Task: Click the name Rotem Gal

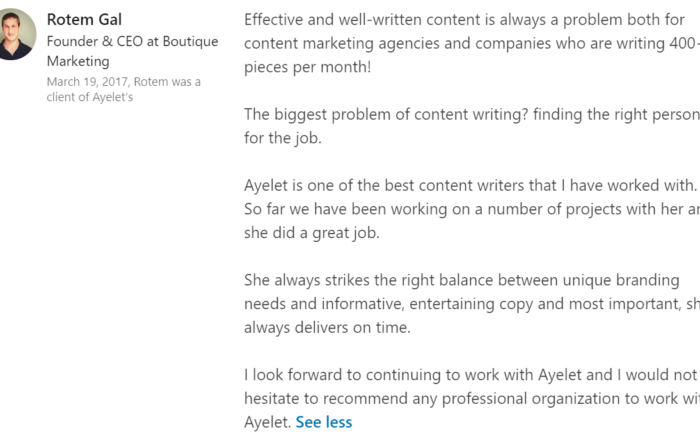Action: 84,20
